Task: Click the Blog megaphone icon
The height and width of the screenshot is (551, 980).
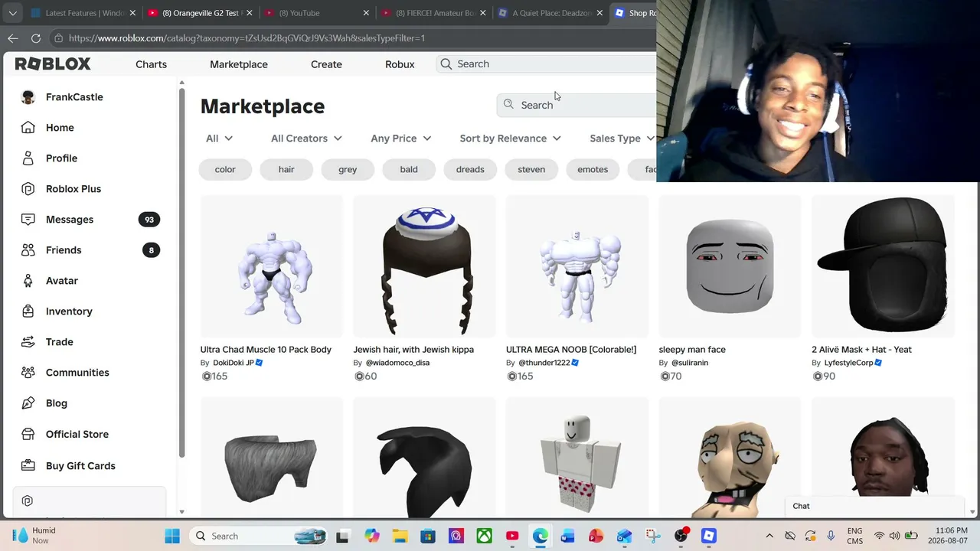Action: pyautogui.click(x=28, y=403)
